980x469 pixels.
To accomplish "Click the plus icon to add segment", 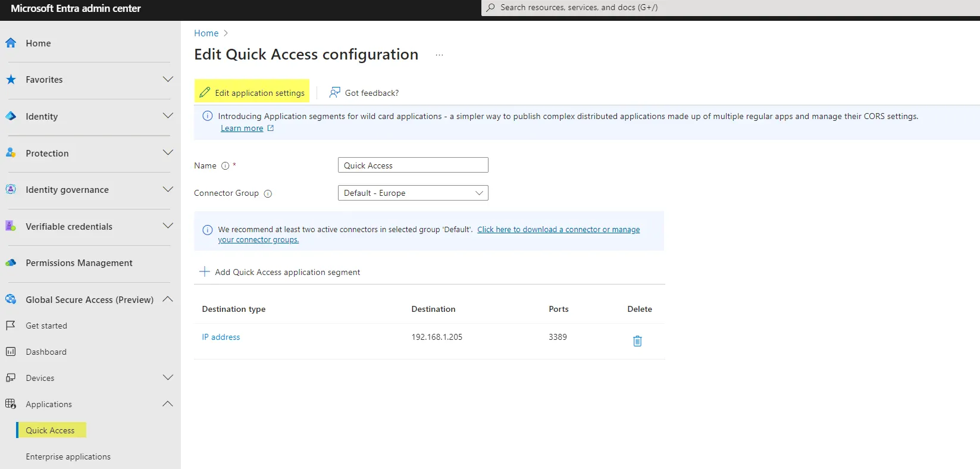I will [x=205, y=272].
